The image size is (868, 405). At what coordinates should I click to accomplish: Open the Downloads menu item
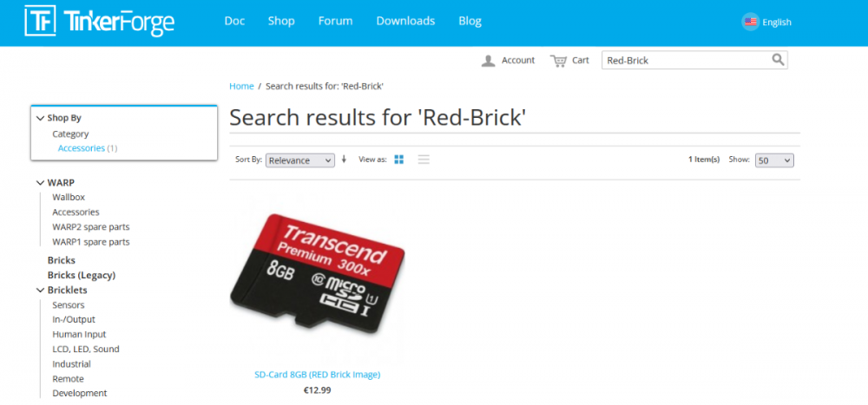(x=405, y=21)
